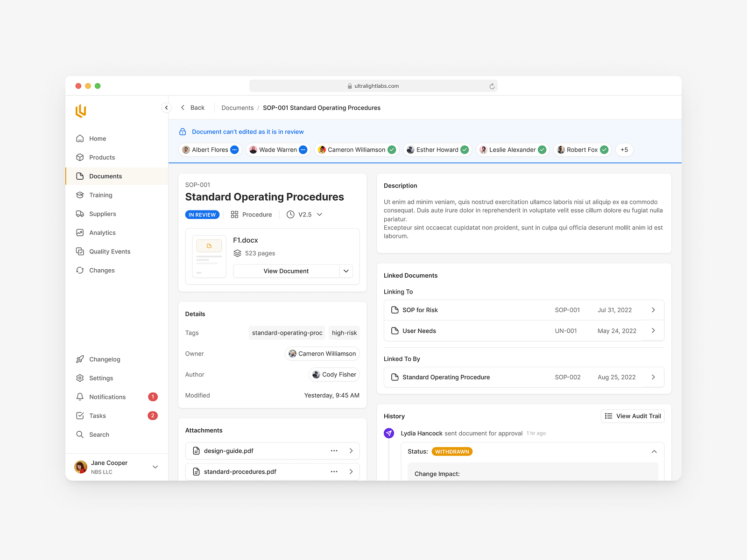
Task: Expand the V2.5 version dropdown
Action: (319, 214)
